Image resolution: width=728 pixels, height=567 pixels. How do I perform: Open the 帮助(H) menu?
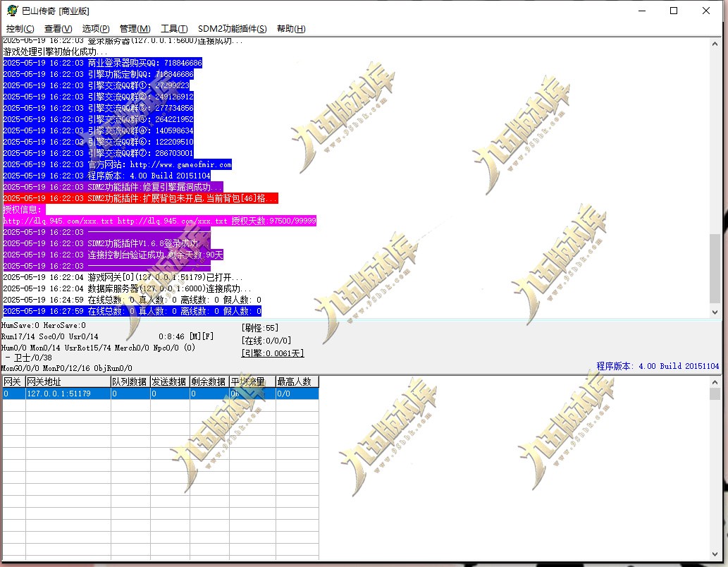coord(291,29)
